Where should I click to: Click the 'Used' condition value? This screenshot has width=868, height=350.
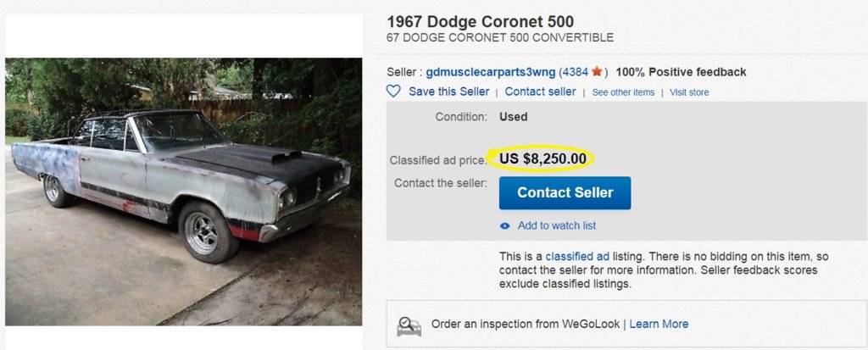514,116
